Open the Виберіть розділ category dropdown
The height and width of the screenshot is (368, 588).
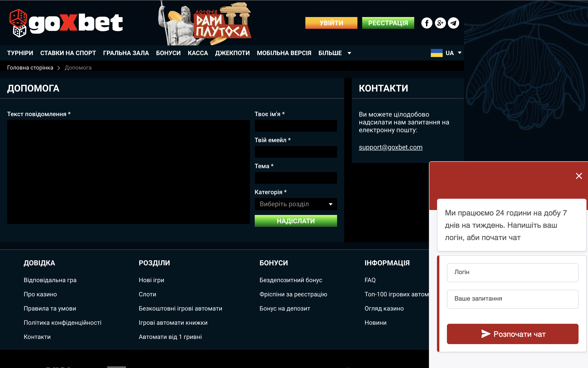(x=296, y=204)
